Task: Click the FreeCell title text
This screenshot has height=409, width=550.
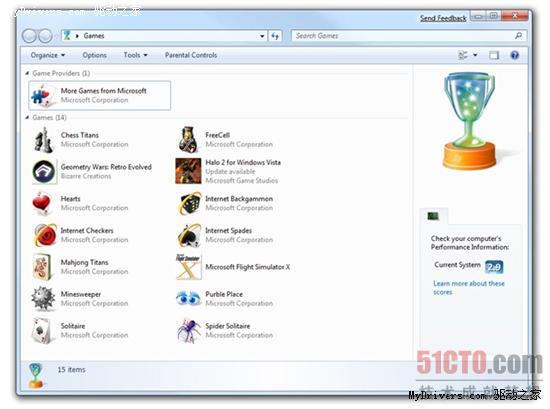Action: click(217, 135)
